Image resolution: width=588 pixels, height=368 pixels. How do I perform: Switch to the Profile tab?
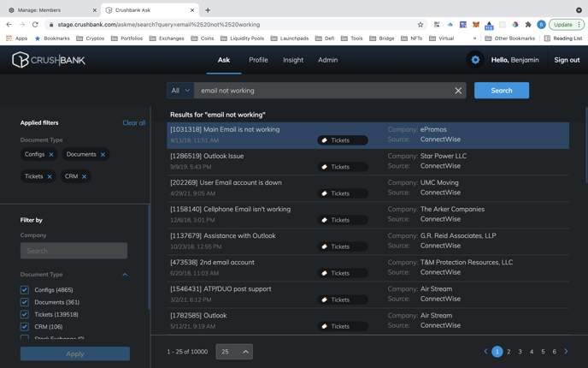tap(258, 60)
